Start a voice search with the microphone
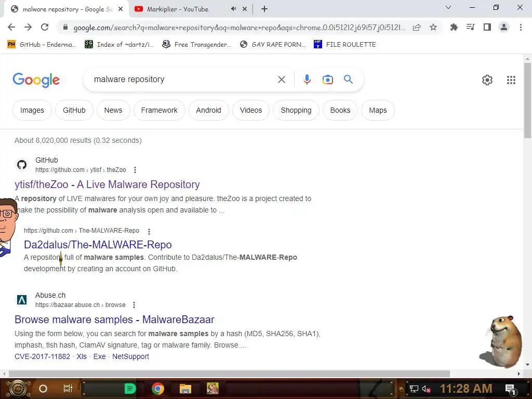 [x=307, y=79]
